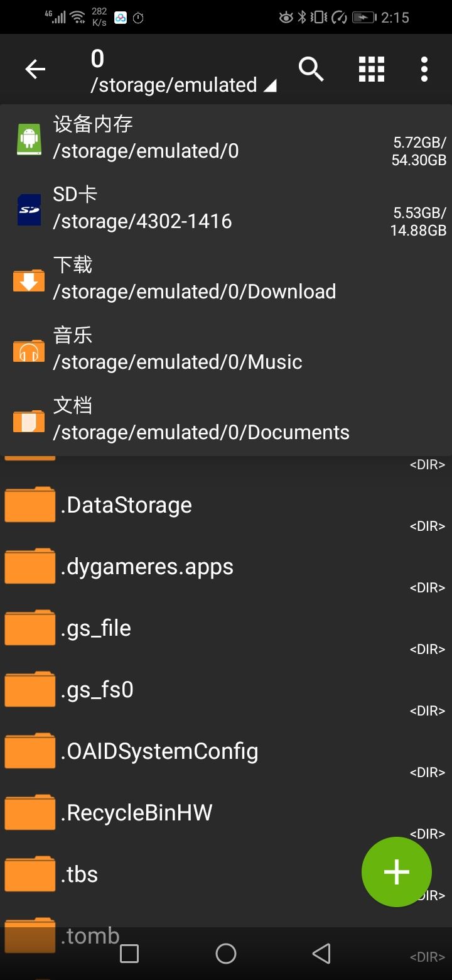The width and height of the screenshot is (452, 980).
Task: Tap the back arrow icon
Action: 35,69
